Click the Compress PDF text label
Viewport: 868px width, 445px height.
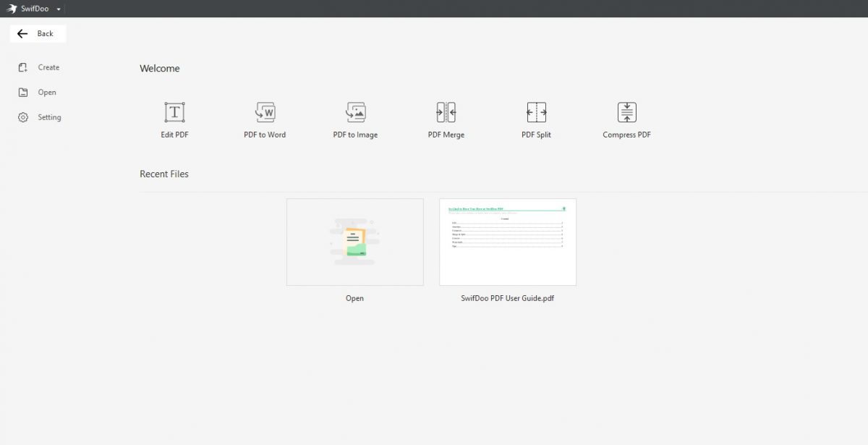[x=626, y=135]
